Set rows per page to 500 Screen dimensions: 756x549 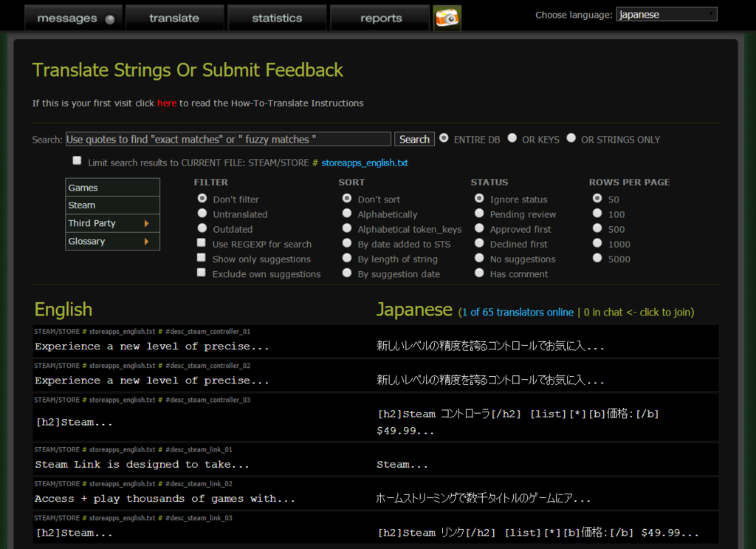click(x=597, y=228)
